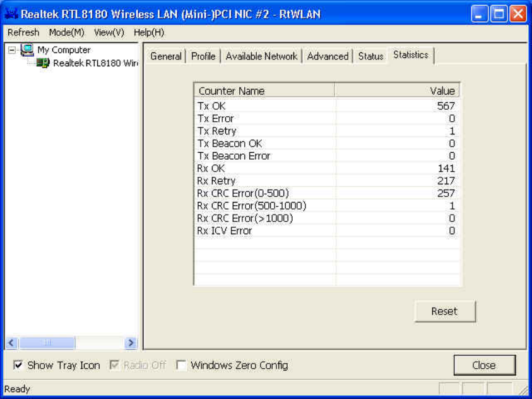This screenshot has width=532, height=399.
Task: Select the Tx Error row
Action: pyautogui.click(x=327, y=119)
